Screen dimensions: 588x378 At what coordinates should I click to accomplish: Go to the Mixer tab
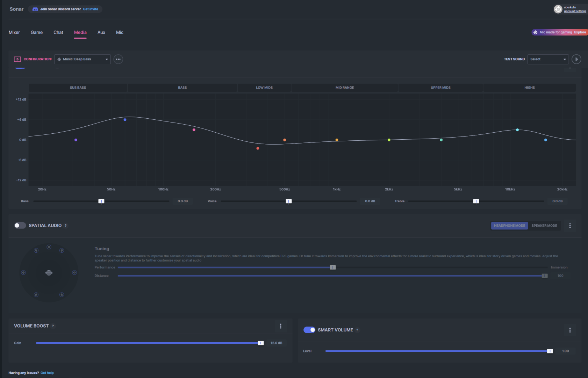[x=14, y=33]
